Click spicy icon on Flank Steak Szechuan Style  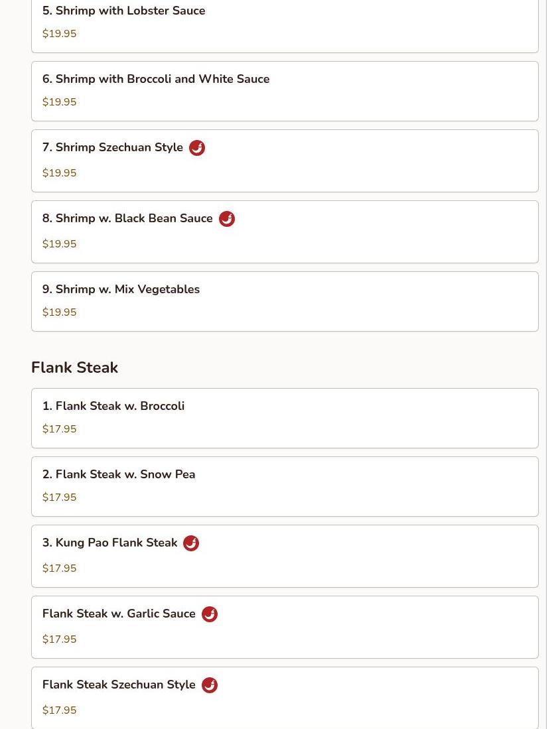pyautogui.click(x=209, y=685)
